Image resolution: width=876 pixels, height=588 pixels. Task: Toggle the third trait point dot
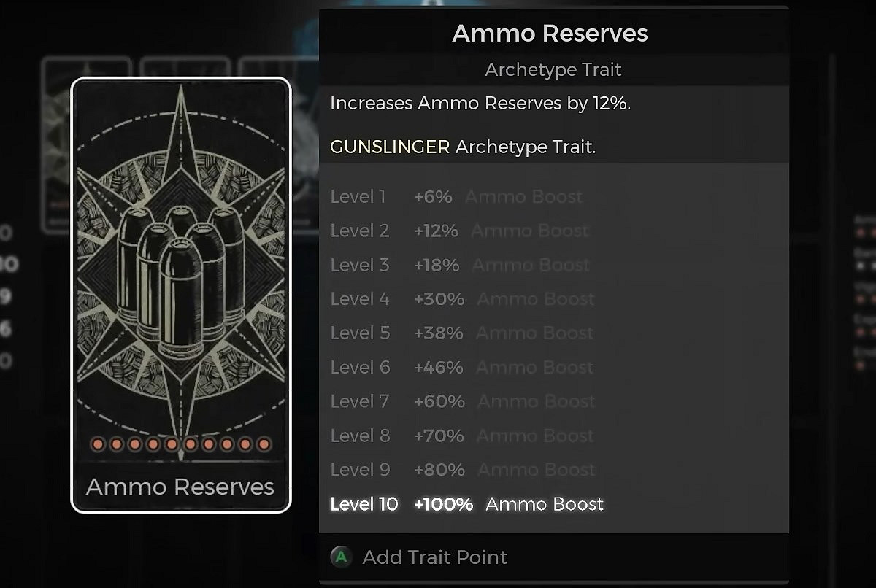pyautogui.click(x=135, y=444)
